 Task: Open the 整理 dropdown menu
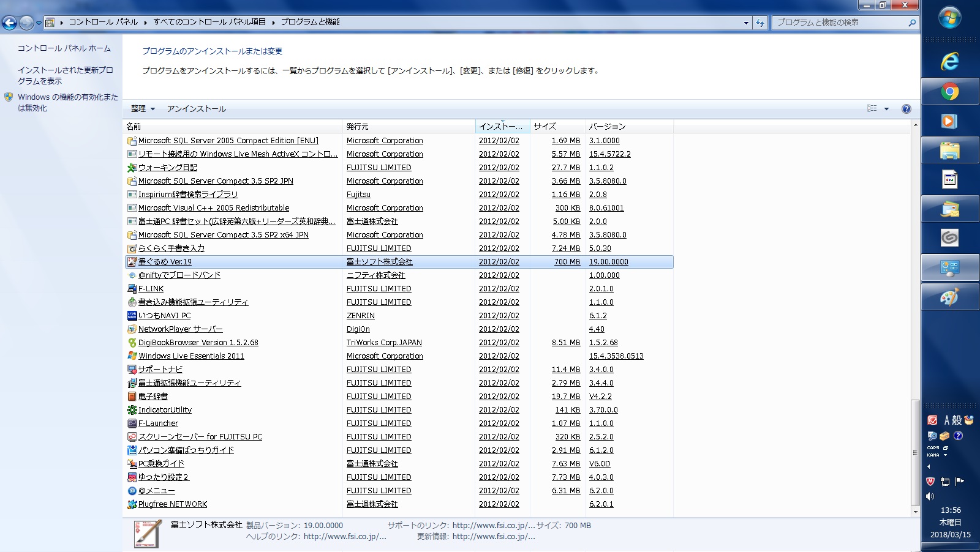[143, 109]
